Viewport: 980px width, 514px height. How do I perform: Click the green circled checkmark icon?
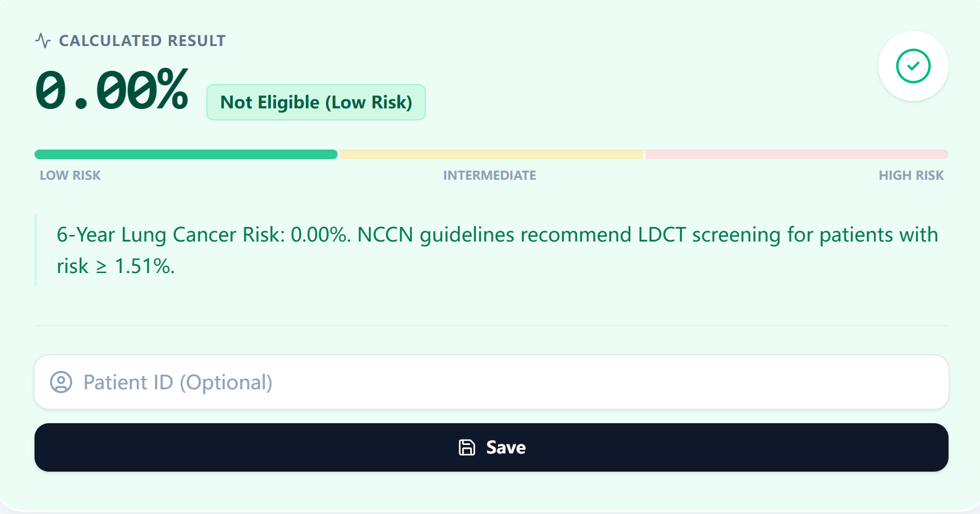pos(913,66)
